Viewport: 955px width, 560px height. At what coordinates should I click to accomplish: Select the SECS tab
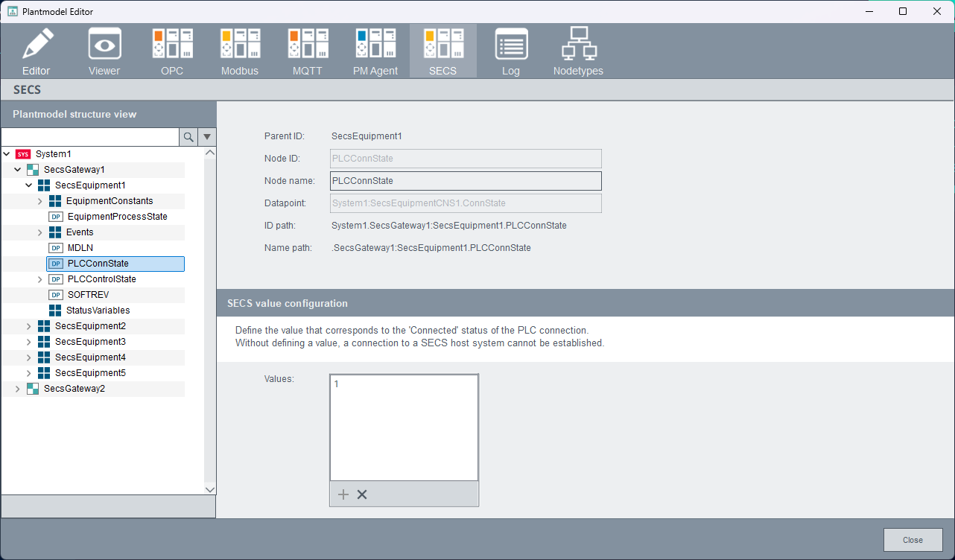(x=442, y=51)
